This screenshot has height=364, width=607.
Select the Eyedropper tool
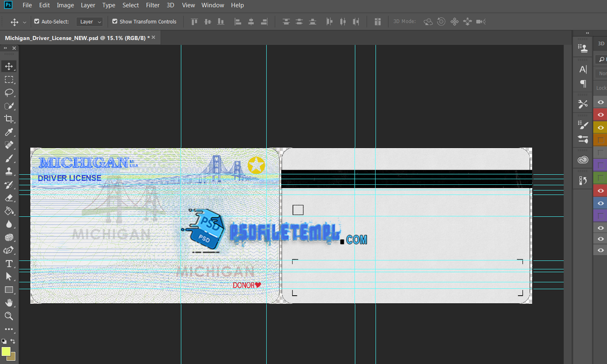9,132
